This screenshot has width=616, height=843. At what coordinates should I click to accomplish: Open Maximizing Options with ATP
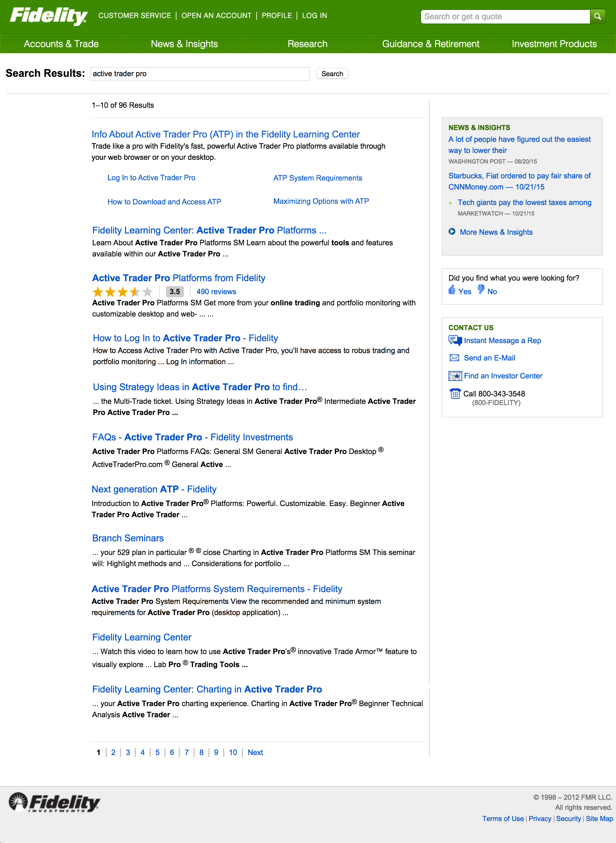click(321, 201)
